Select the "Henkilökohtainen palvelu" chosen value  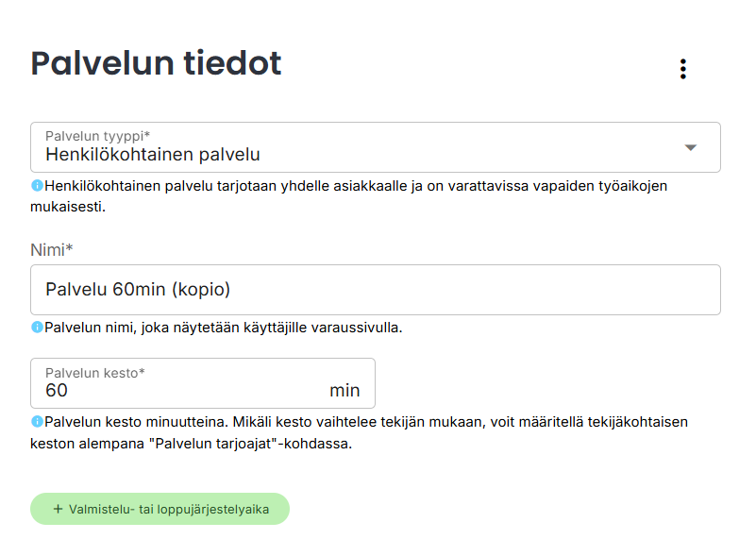pos(153,154)
